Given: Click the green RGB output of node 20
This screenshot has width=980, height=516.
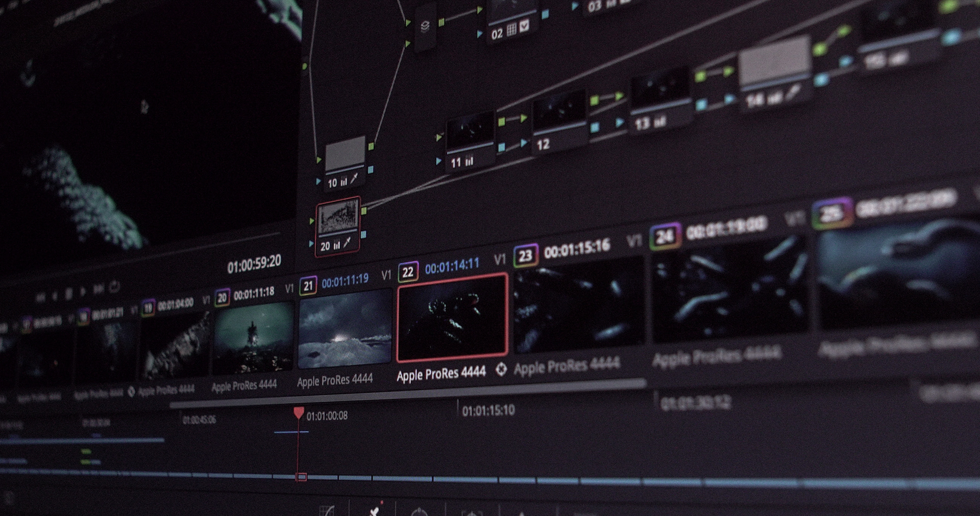Looking at the screenshot, I should (364, 211).
